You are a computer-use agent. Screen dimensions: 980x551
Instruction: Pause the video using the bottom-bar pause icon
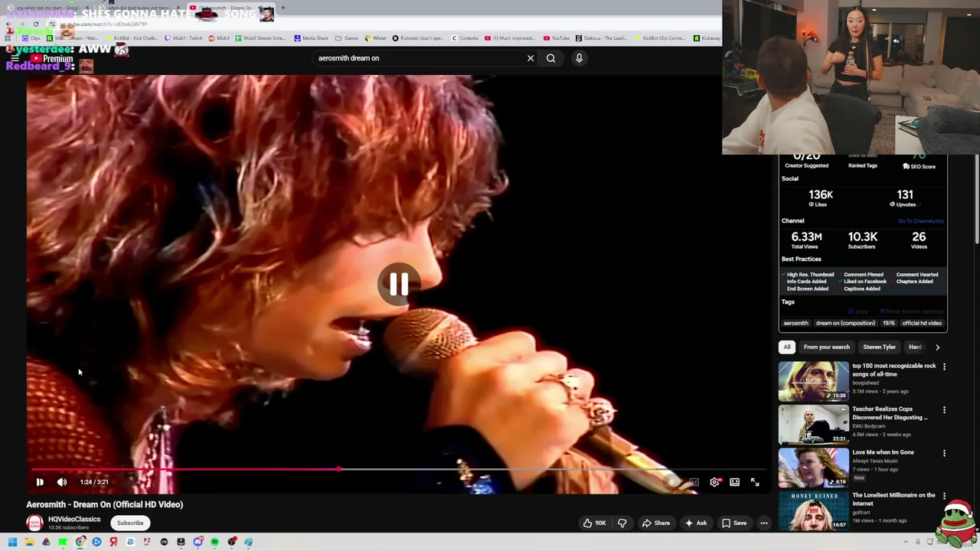click(x=40, y=482)
